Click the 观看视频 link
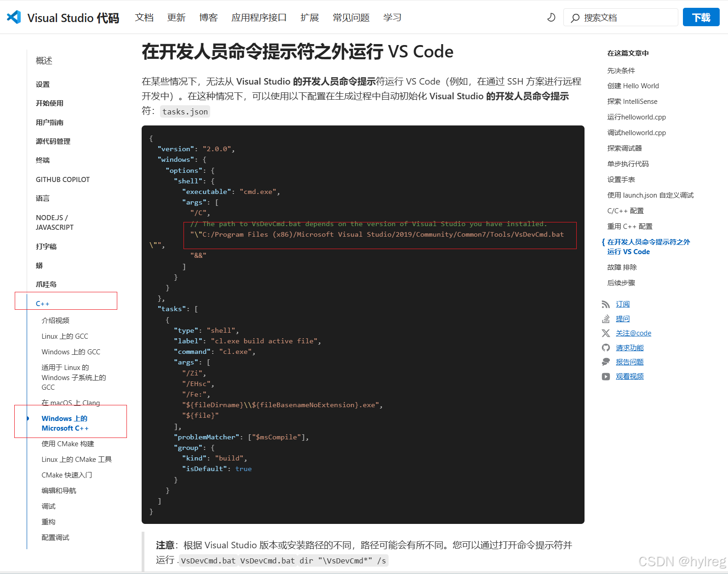The height and width of the screenshot is (574, 728). point(630,376)
